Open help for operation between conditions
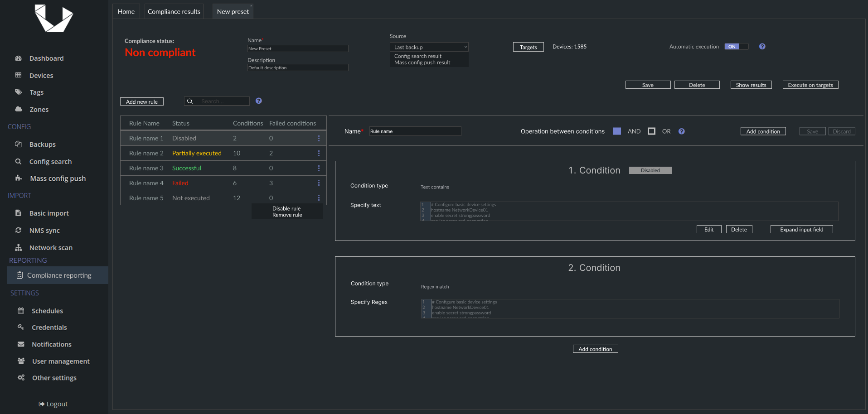 pos(682,131)
